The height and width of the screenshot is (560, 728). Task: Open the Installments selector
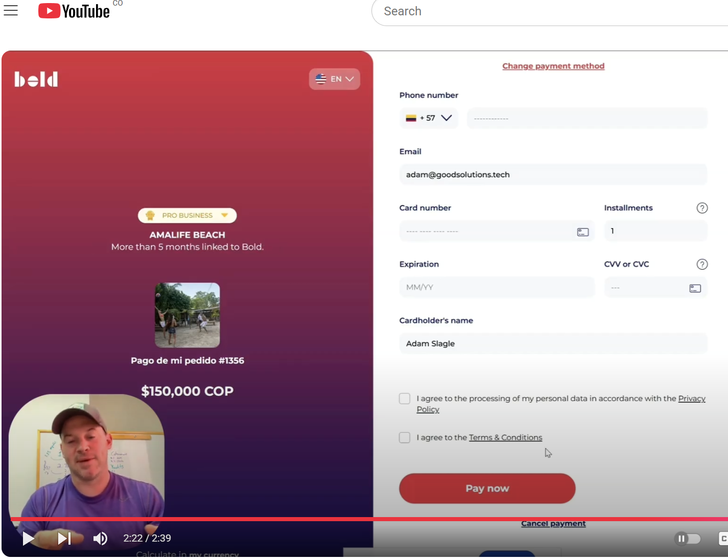(x=655, y=231)
